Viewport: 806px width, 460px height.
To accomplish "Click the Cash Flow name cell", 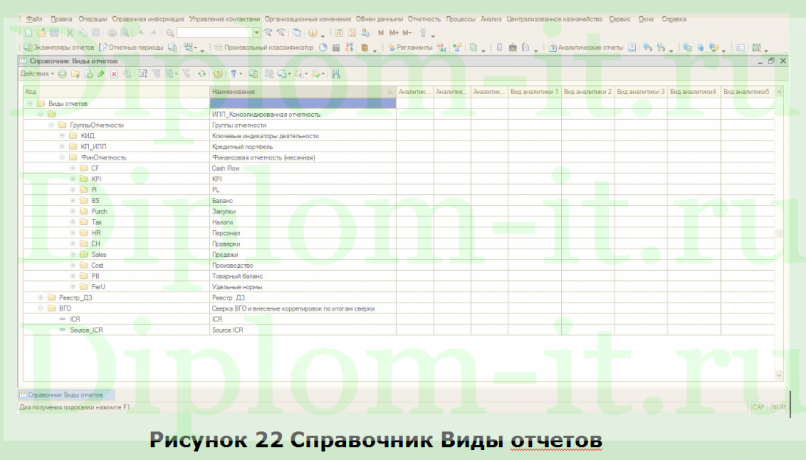I will (x=303, y=168).
